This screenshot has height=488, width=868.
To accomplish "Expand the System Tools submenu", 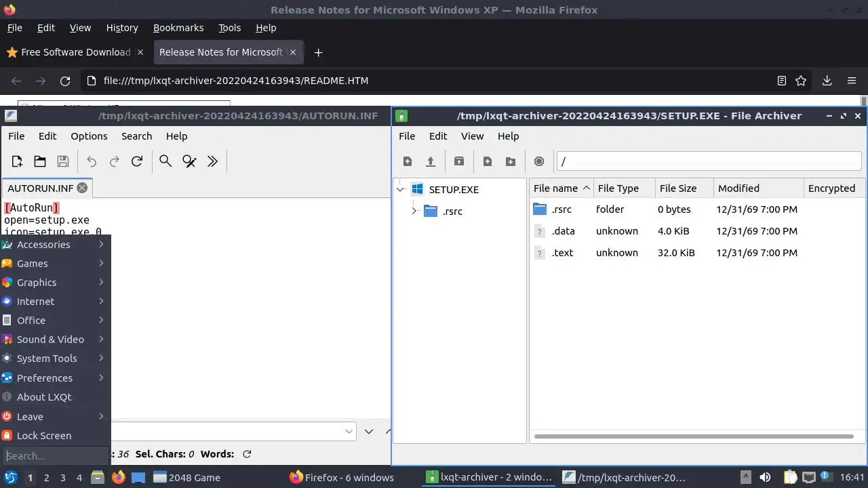I will (56, 359).
